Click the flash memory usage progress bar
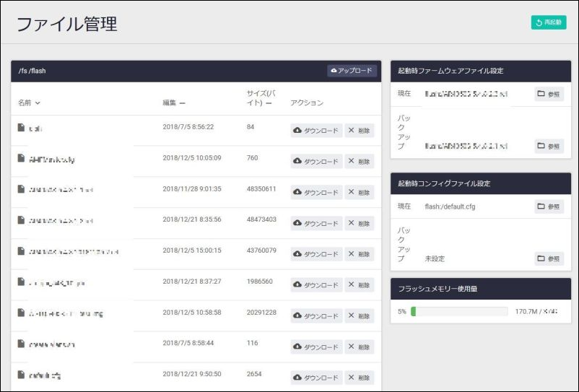This screenshot has height=392, width=579. 458,312
